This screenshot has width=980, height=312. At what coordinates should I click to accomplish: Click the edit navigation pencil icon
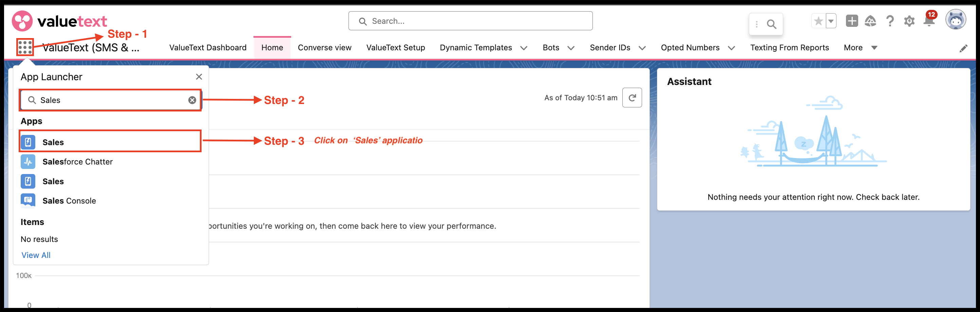pyautogui.click(x=963, y=48)
